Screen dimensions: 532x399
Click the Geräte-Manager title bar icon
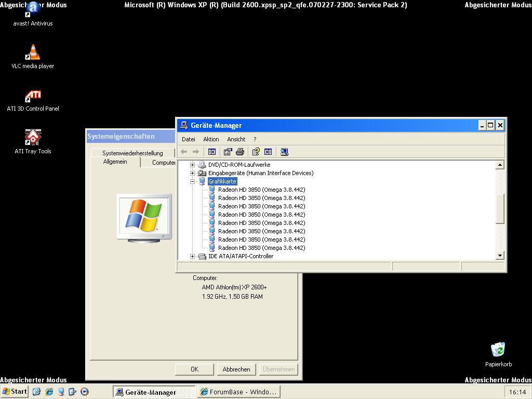tap(184, 125)
